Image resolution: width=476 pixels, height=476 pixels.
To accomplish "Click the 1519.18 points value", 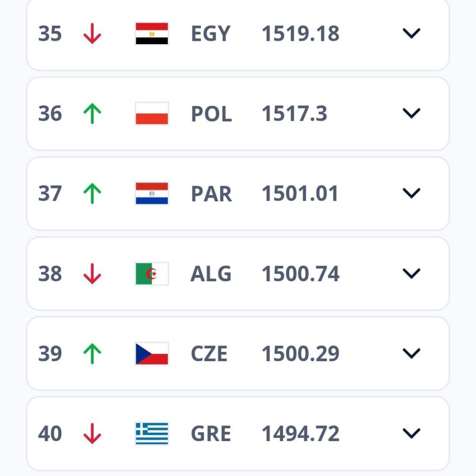I will (300, 34).
